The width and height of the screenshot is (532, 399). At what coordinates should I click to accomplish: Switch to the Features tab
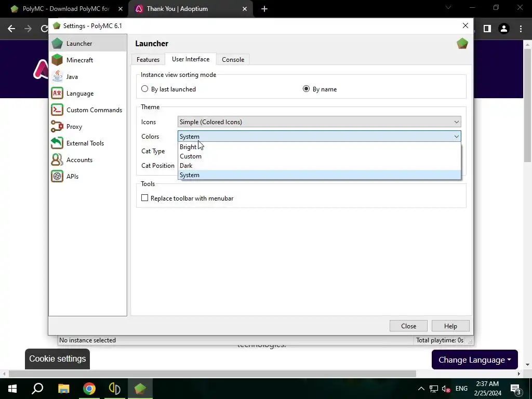(x=148, y=60)
